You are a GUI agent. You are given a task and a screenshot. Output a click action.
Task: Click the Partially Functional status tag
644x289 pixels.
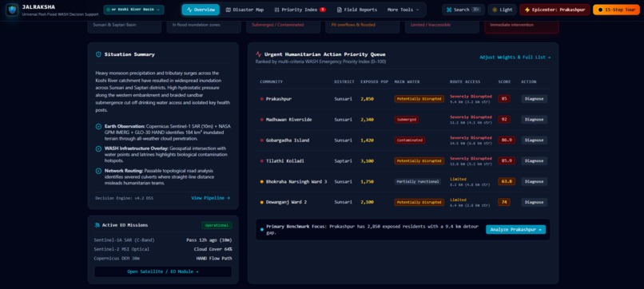(418, 181)
